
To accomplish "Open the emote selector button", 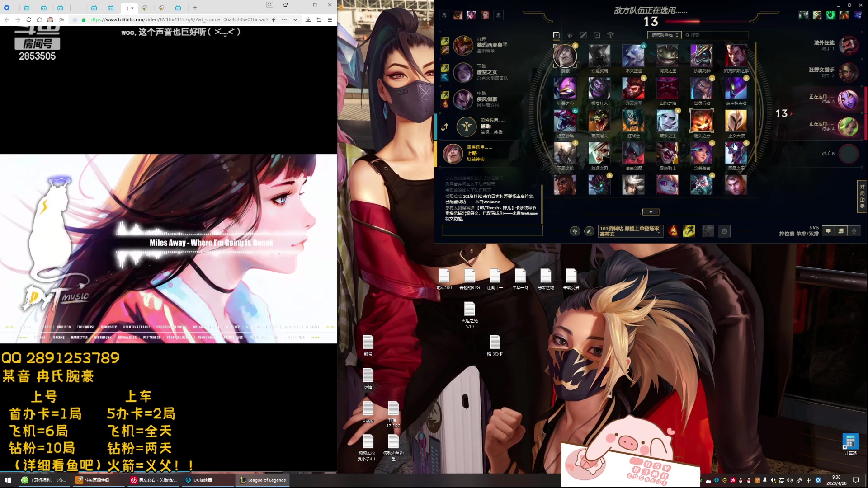I will tap(724, 231).
